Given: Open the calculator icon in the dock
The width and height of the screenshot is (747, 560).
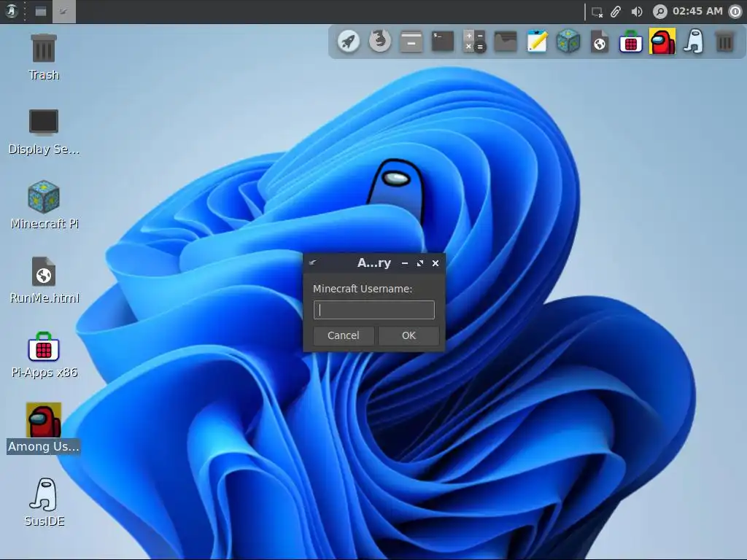Looking at the screenshot, I should 474,42.
